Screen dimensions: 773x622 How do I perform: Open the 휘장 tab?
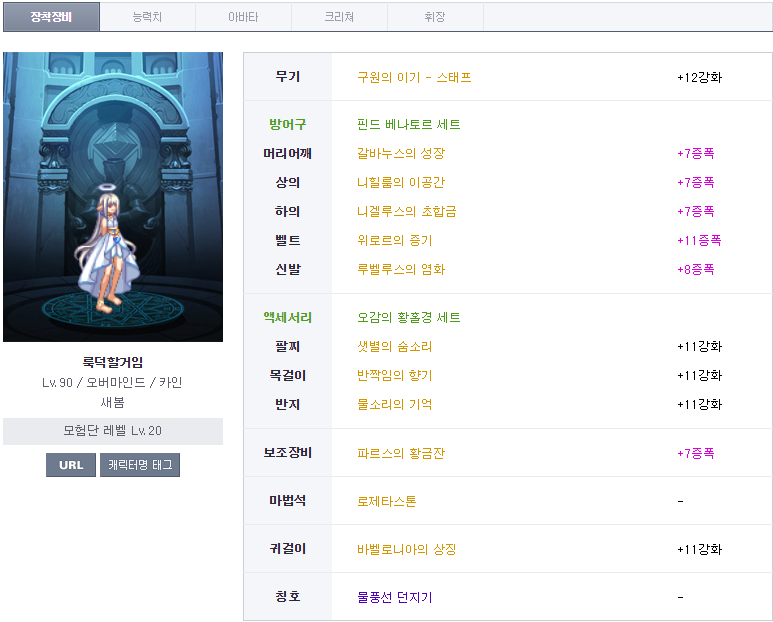(x=435, y=17)
